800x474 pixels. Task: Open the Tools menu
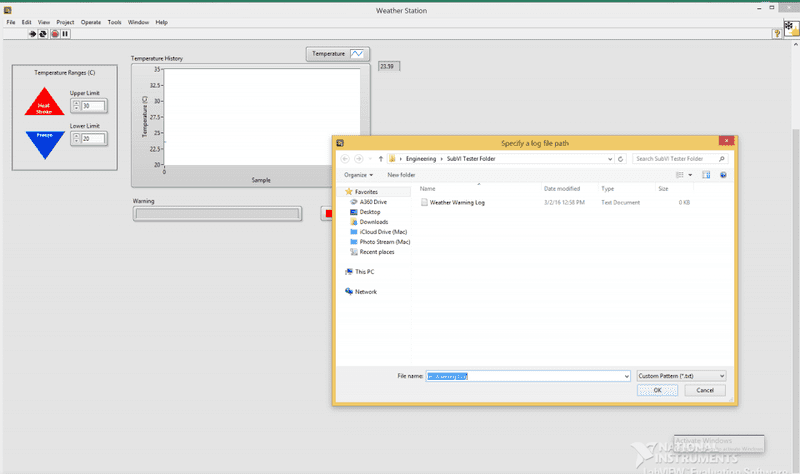point(115,21)
